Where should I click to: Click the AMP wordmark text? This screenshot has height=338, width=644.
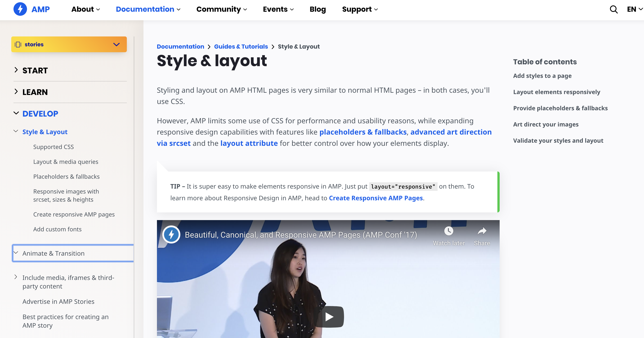point(40,9)
